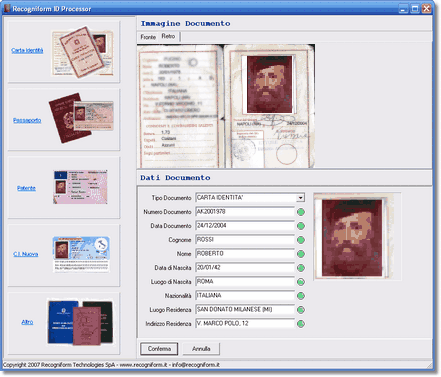The image size is (441, 377).
Task: Click green status indicator beside Luogo Residenza
Action: [301, 310]
